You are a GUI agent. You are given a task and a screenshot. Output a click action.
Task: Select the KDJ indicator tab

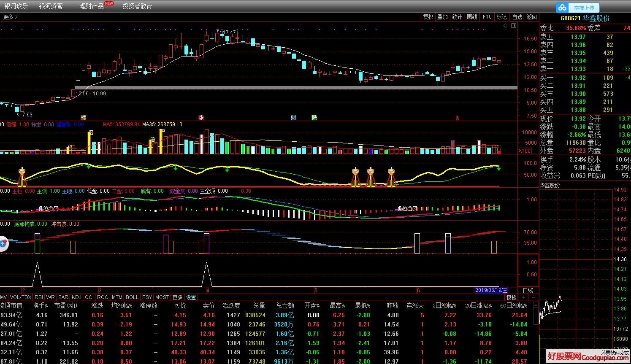click(77, 297)
